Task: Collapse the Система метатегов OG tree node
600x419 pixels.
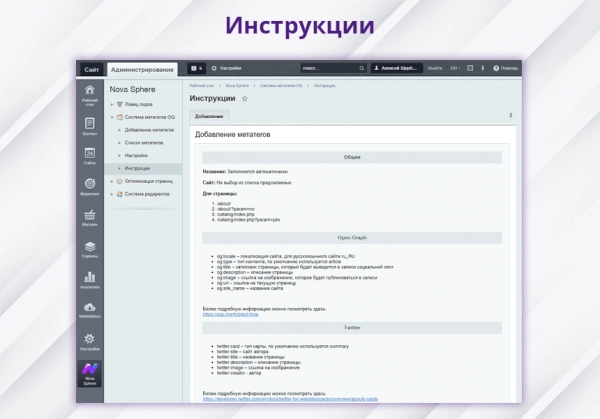Action: [112, 117]
